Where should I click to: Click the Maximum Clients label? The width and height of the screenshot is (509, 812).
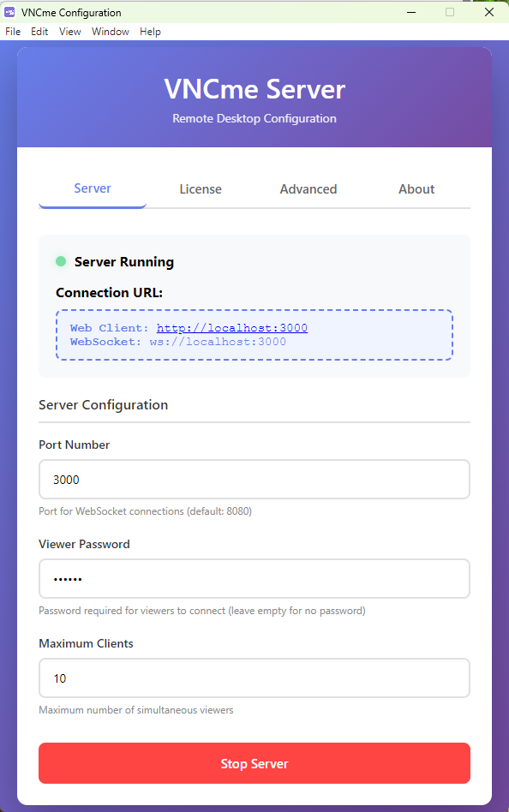point(86,644)
